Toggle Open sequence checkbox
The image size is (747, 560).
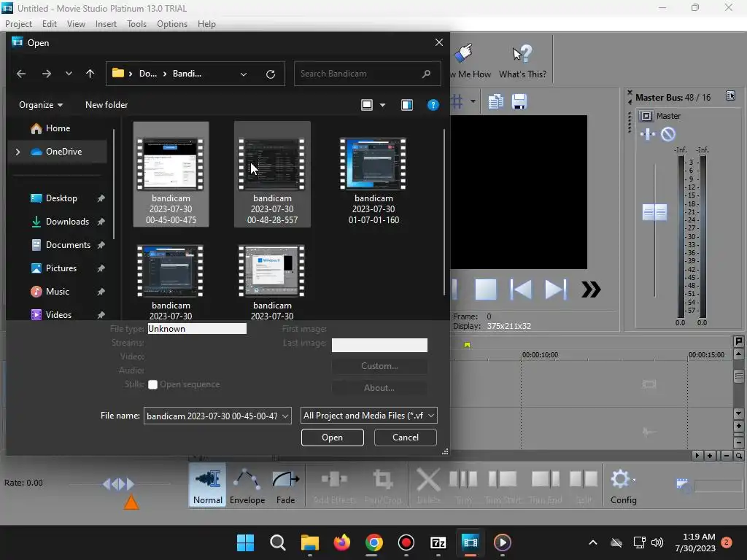152,385
